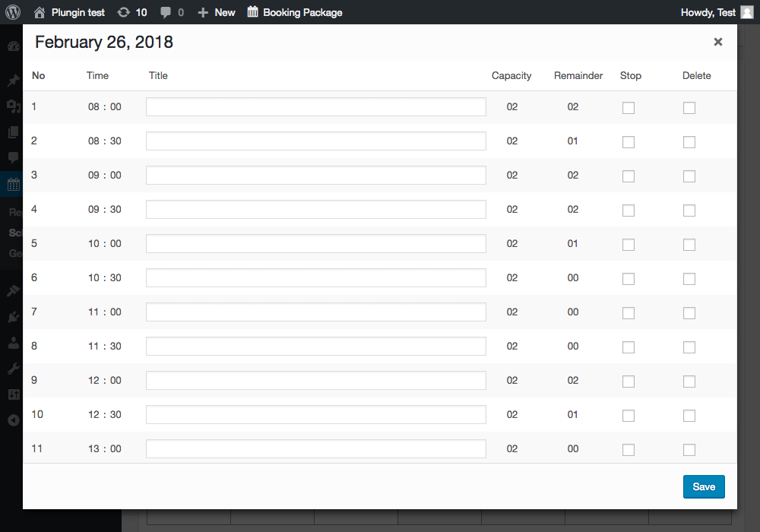760x532 pixels.
Task: Click the user avatar next to Howdy, Test
Action: tap(747, 12)
